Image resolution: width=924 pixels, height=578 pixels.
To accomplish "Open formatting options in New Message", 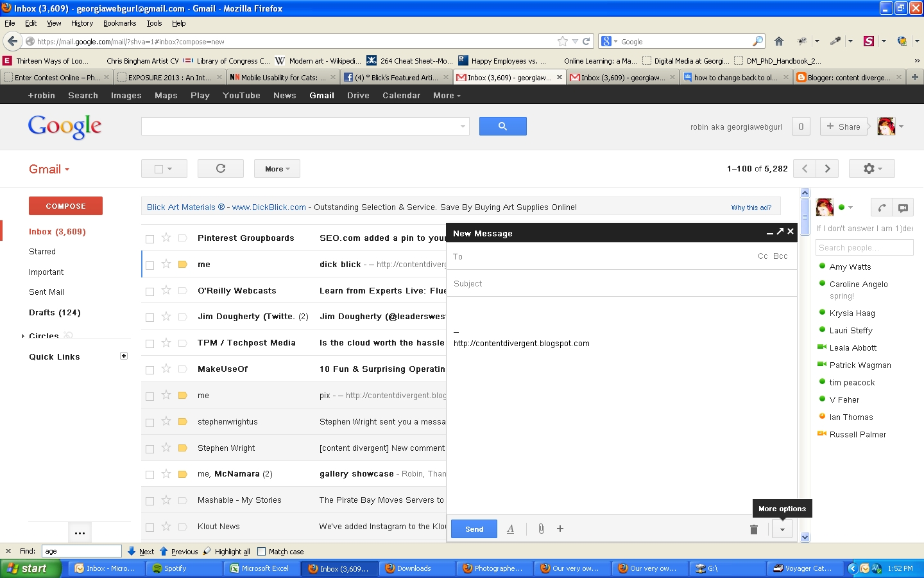I will (x=510, y=529).
